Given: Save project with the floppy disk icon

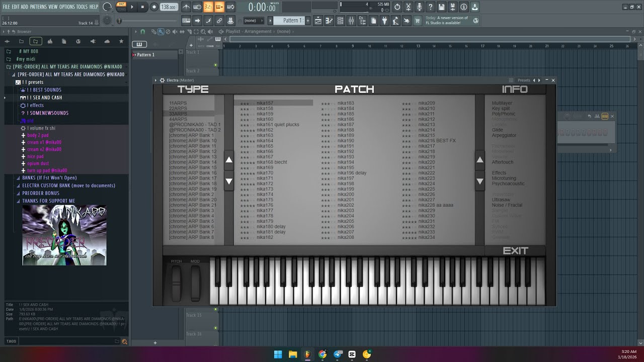Looking at the screenshot, I should [442, 7].
